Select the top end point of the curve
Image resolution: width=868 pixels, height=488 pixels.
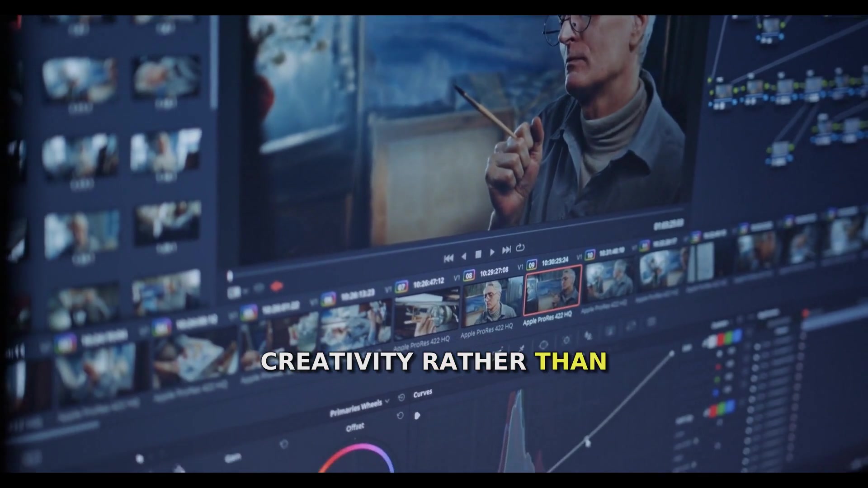click(x=671, y=354)
